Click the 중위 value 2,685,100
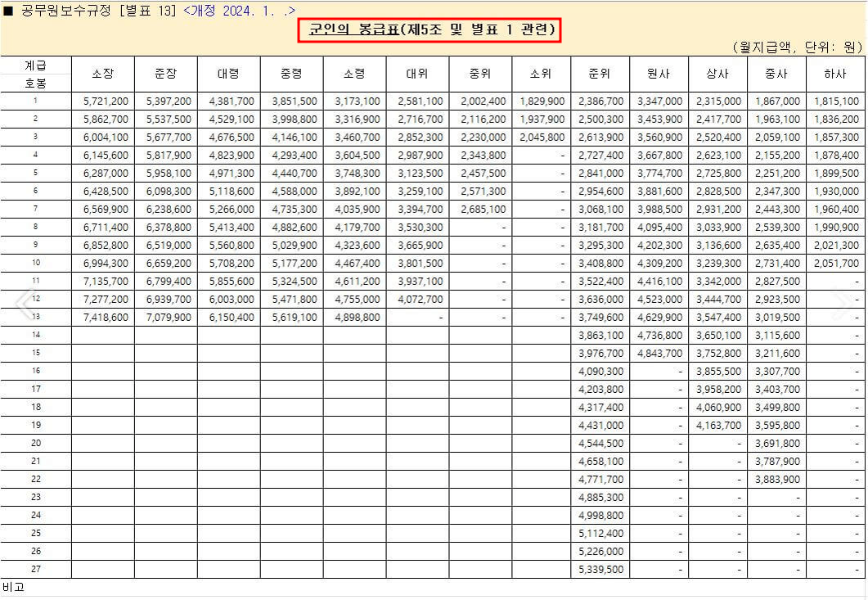The width and height of the screenshot is (868, 600). coord(483,210)
